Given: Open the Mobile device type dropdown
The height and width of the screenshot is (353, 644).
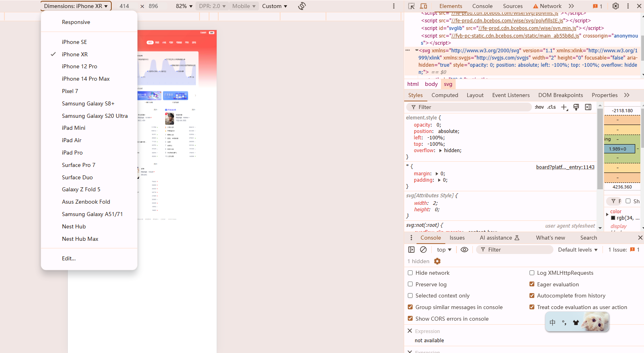Looking at the screenshot, I should [244, 6].
